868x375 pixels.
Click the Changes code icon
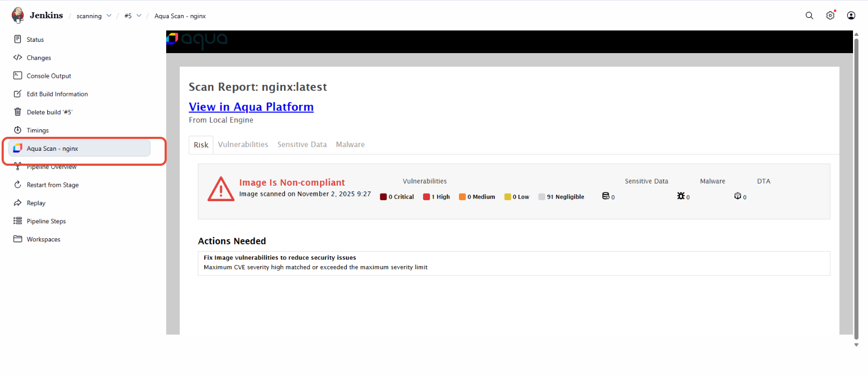(18, 57)
